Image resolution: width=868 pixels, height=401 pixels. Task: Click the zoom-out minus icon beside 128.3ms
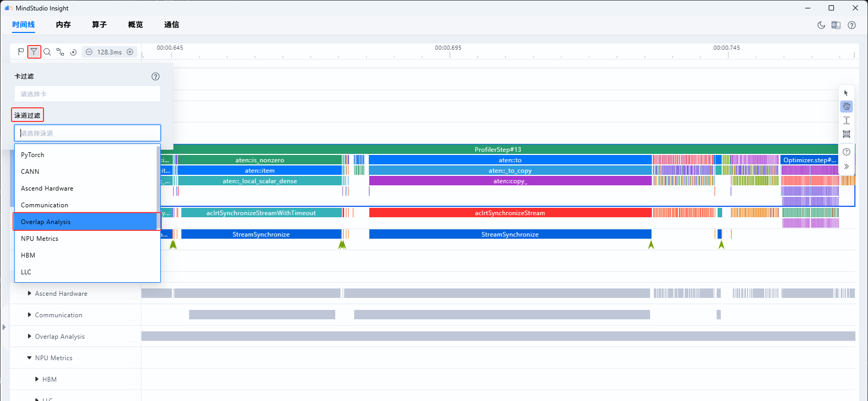click(89, 52)
